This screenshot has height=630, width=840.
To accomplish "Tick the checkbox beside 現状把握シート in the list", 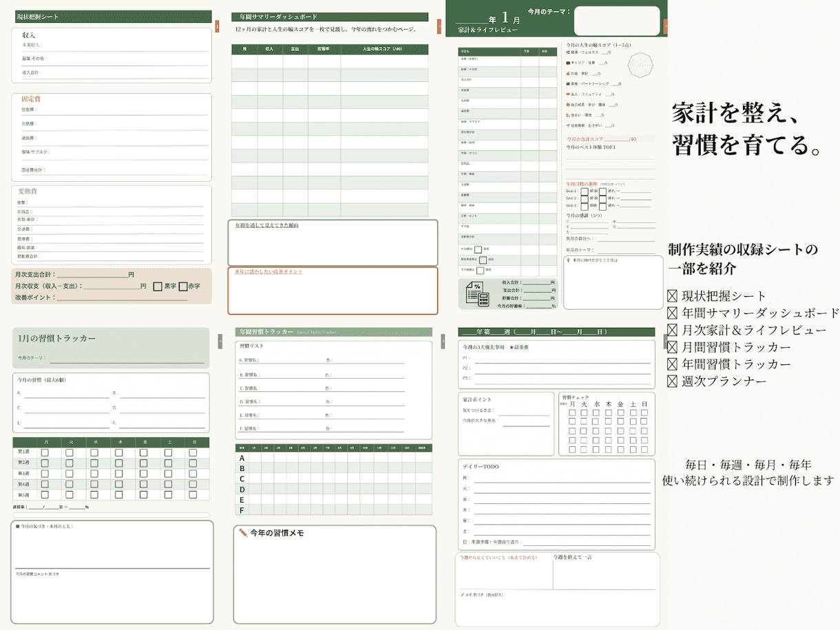I will (x=672, y=297).
